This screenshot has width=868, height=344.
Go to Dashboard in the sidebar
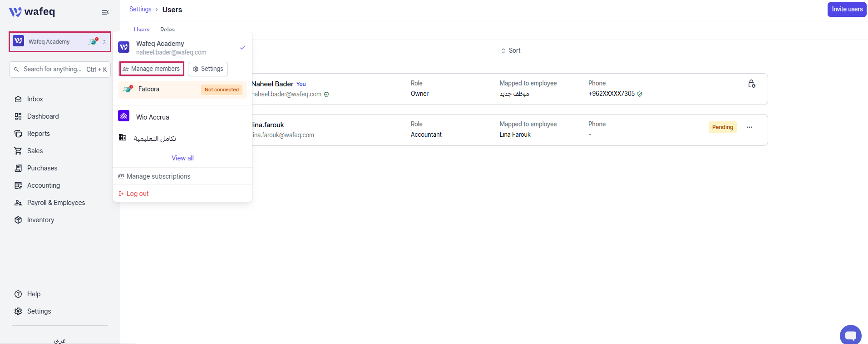coord(43,116)
